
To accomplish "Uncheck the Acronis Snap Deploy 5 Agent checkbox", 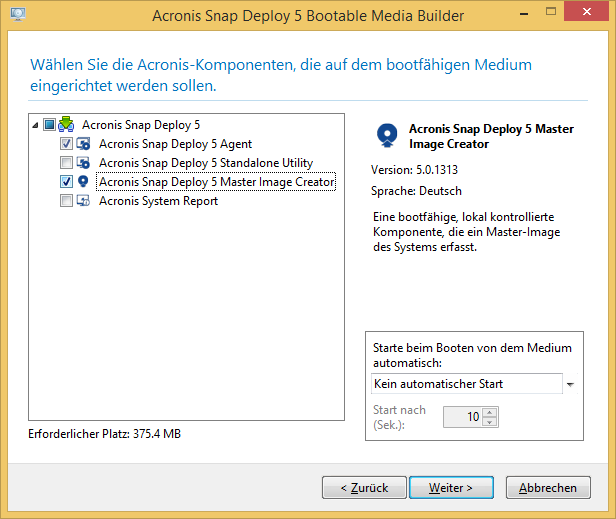I will tap(66, 144).
